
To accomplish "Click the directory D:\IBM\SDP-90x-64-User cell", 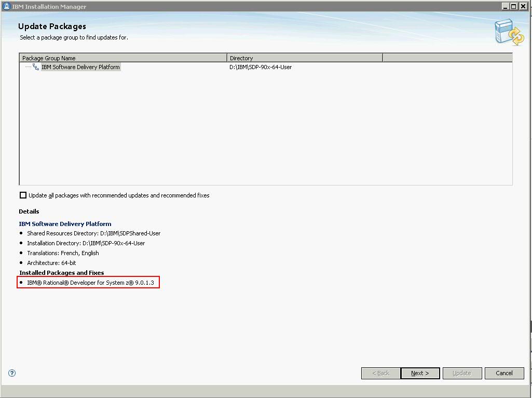I will [261, 67].
